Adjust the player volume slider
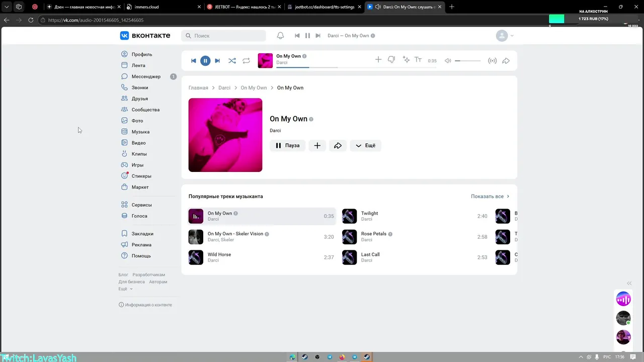 (467, 61)
